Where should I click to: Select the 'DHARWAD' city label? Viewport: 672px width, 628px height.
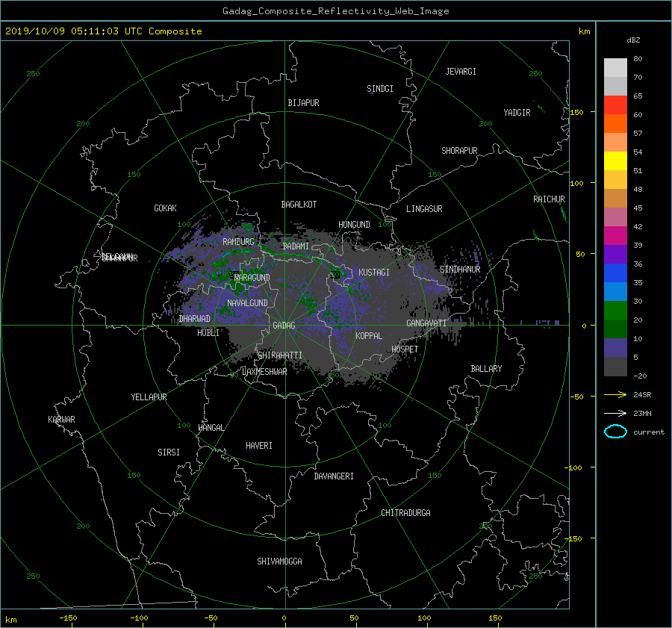point(195,319)
